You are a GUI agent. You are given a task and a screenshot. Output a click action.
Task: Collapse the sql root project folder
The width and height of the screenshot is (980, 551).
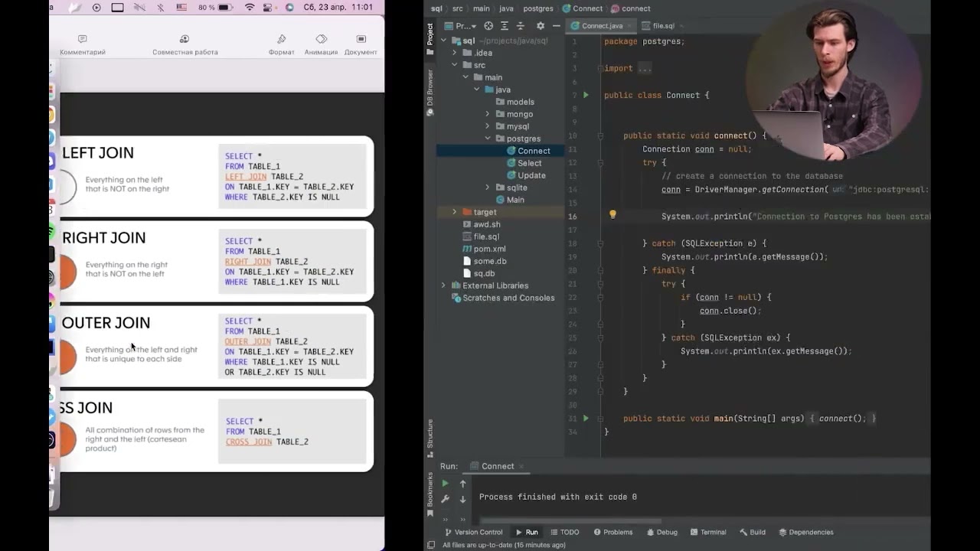(443, 41)
